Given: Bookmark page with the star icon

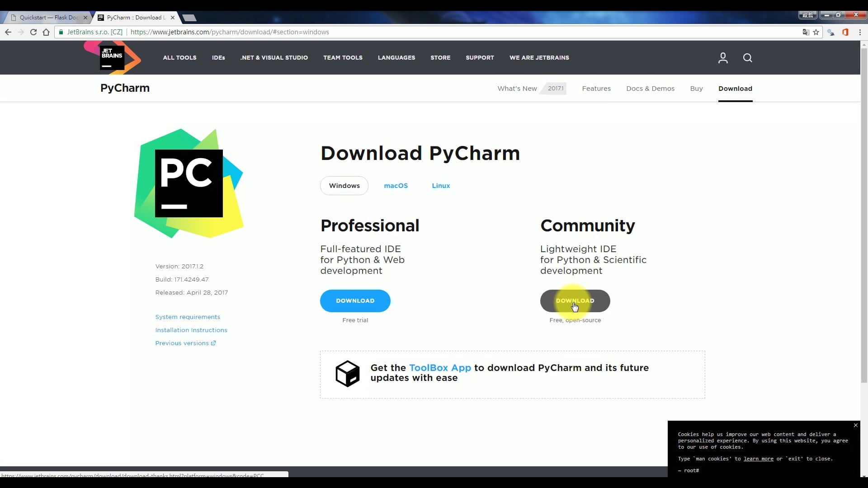Looking at the screenshot, I should tap(816, 32).
